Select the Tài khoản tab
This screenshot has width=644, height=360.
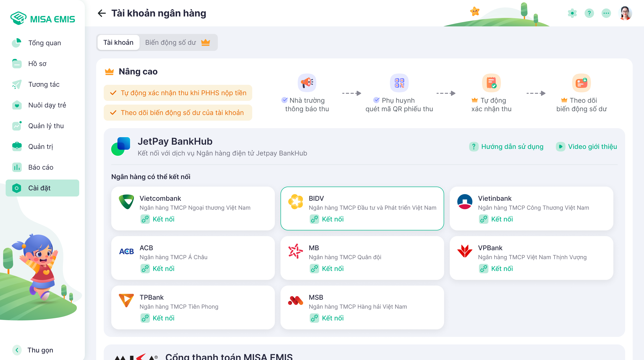(x=118, y=42)
